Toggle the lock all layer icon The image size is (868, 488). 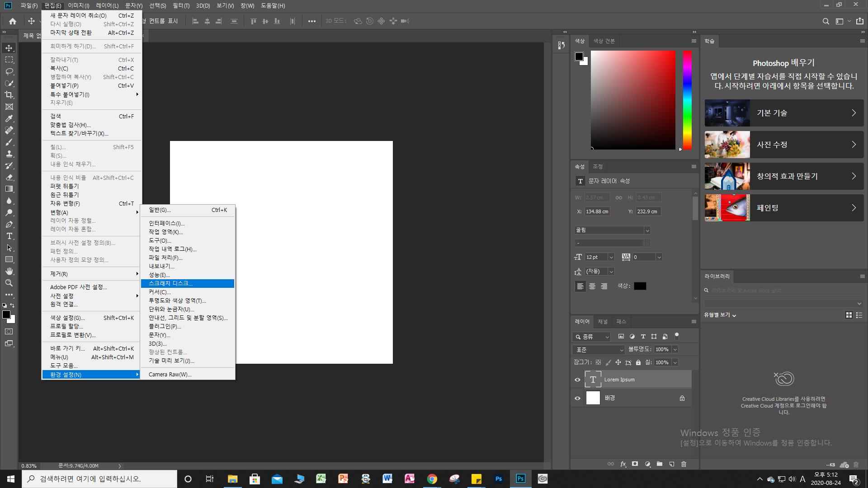point(638,362)
